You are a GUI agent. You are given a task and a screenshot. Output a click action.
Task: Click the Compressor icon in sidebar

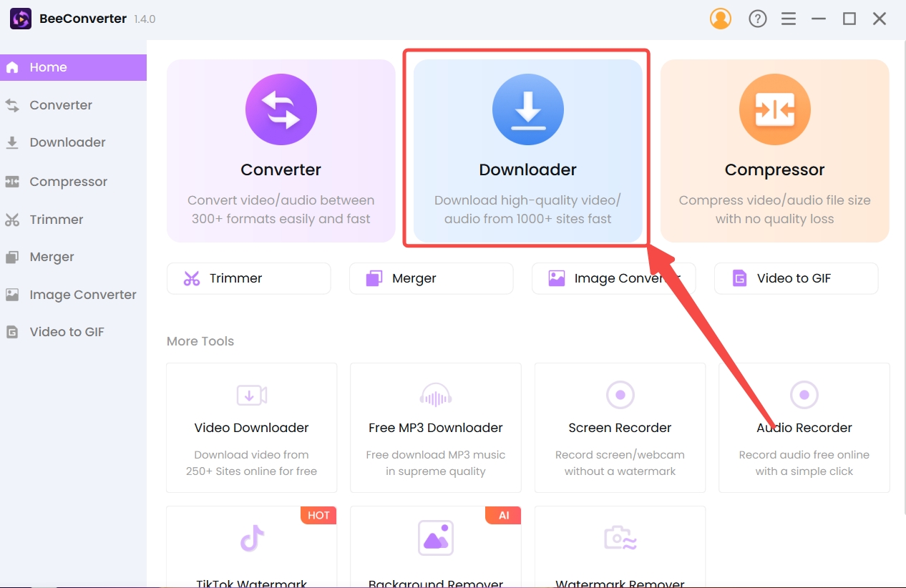12,182
